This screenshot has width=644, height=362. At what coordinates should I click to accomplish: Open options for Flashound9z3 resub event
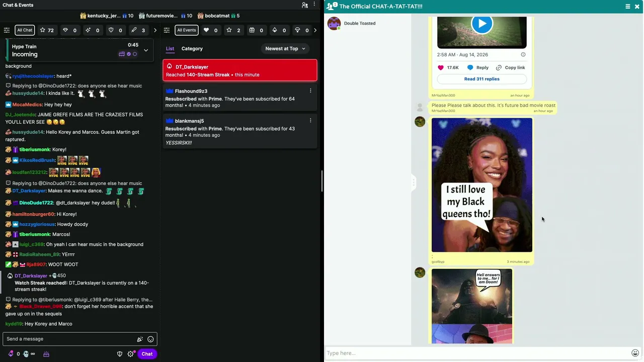point(310,91)
